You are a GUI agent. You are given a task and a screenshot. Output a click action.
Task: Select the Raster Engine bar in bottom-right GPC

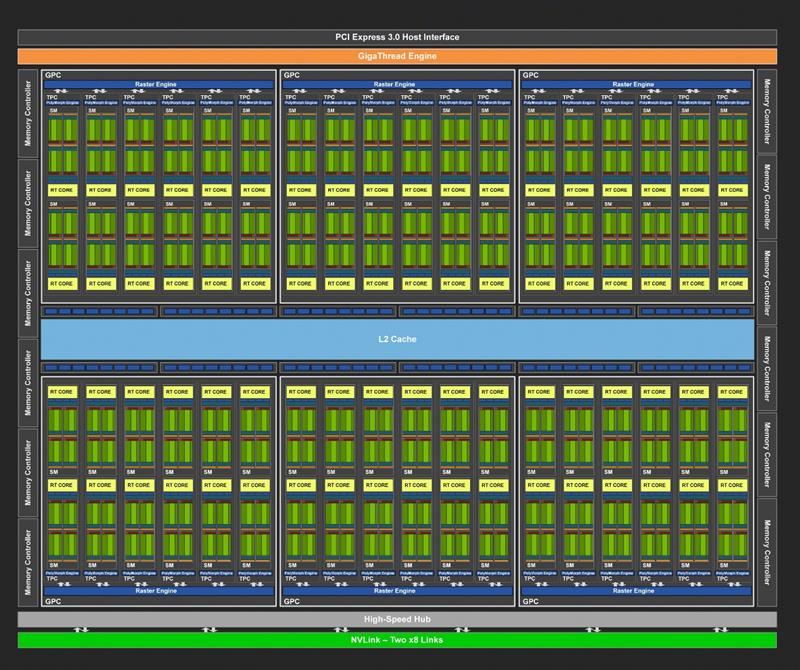635,591
